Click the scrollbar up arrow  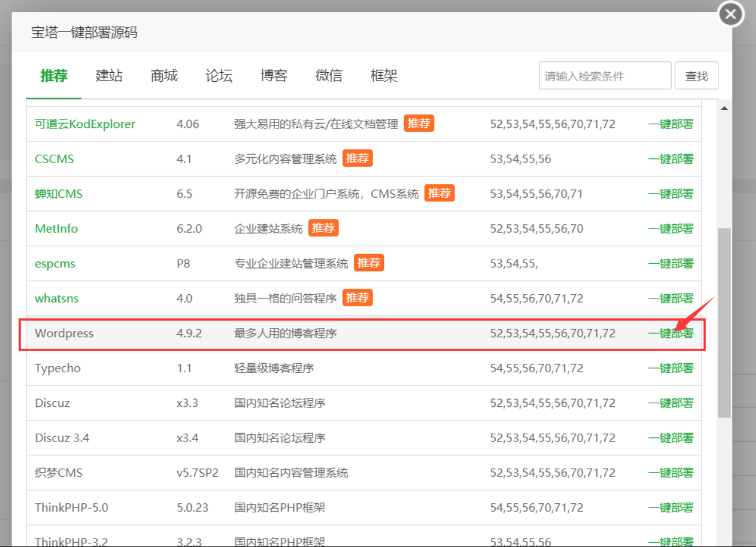coord(724,109)
